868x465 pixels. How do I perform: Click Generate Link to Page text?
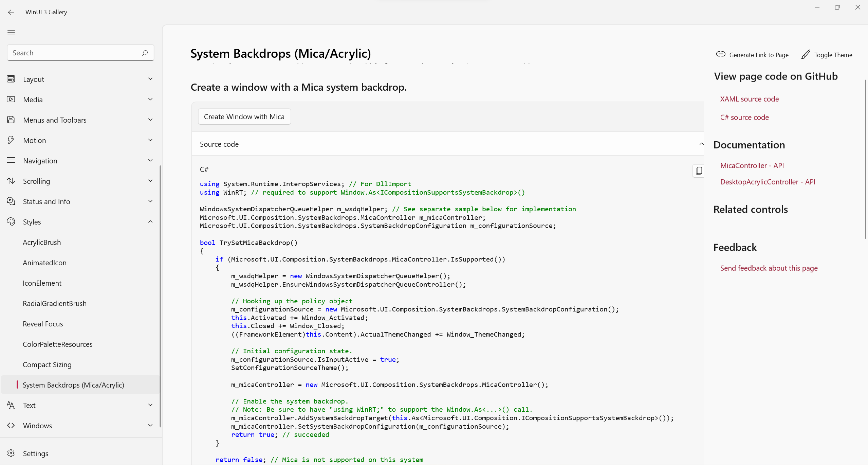pos(759,55)
